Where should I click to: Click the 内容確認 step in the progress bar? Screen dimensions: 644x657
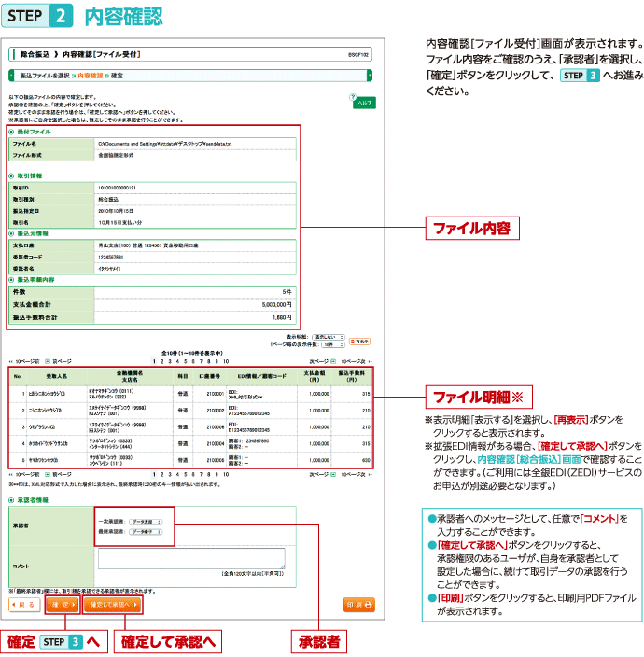pyautogui.click(x=91, y=76)
